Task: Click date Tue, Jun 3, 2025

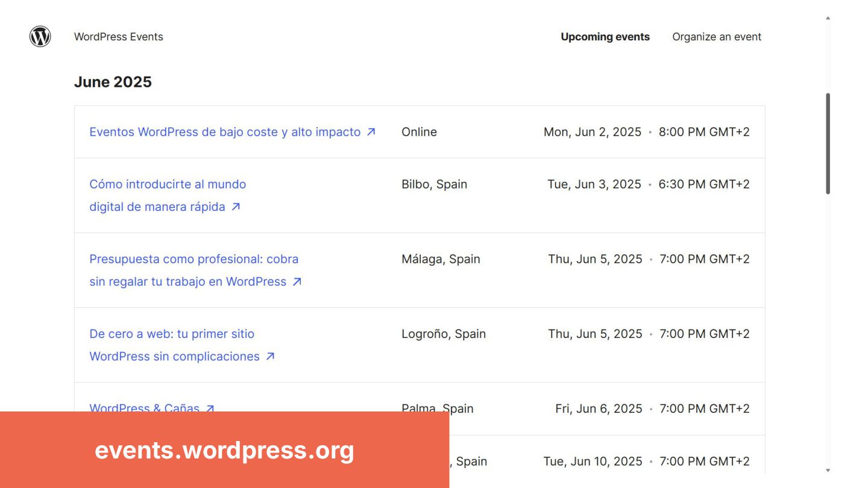Action: [594, 184]
